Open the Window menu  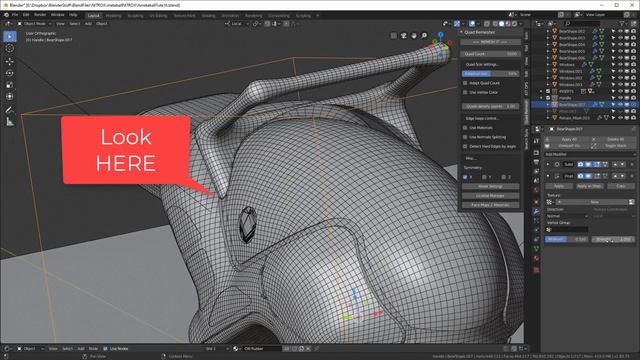(x=58, y=15)
